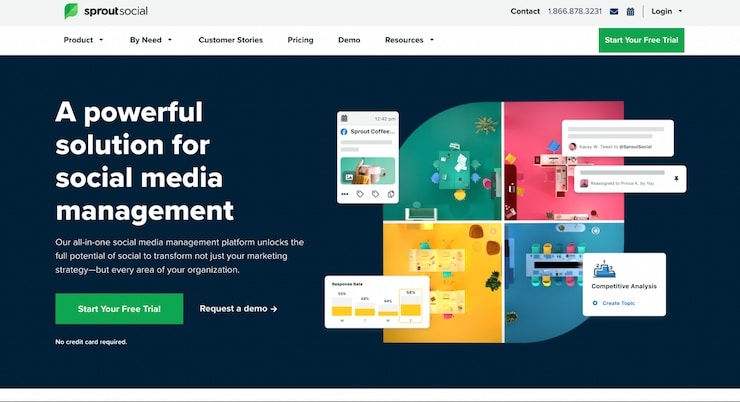This screenshot has width=740, height=402.
Task: Click the sproutsocial wordmark text
Action: (x=116, y=11)
